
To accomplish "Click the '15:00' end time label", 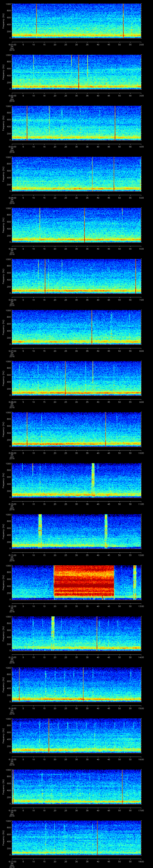I will pos(141,708).
